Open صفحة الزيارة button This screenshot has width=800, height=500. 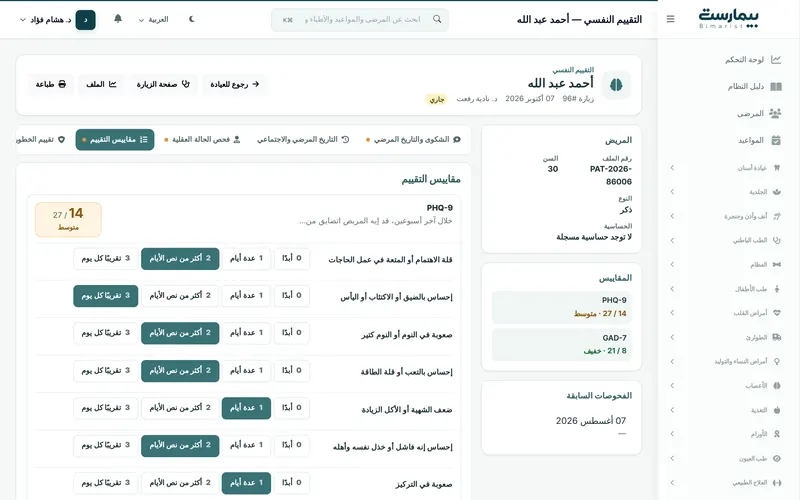pos(163,84)
